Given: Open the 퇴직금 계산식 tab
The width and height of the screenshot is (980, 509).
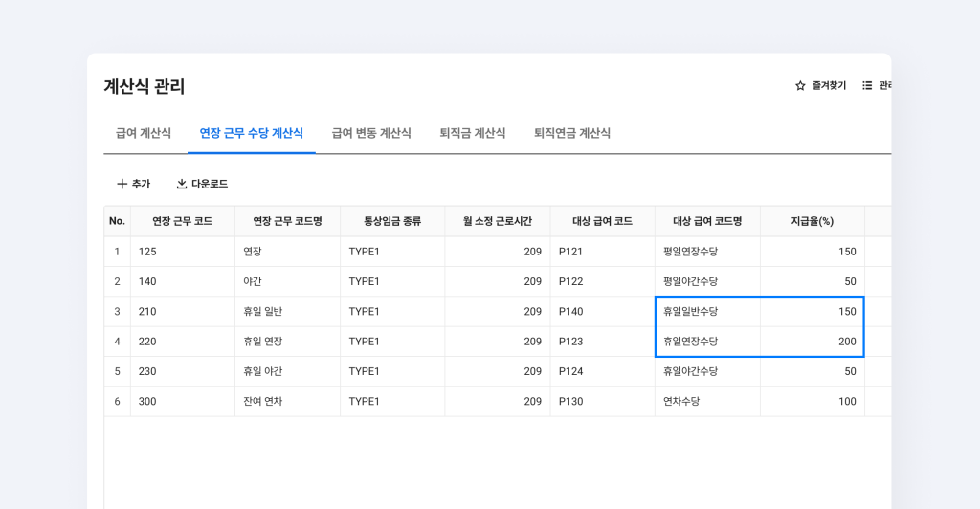Looking at the screenshot, I should click(473, 133).
